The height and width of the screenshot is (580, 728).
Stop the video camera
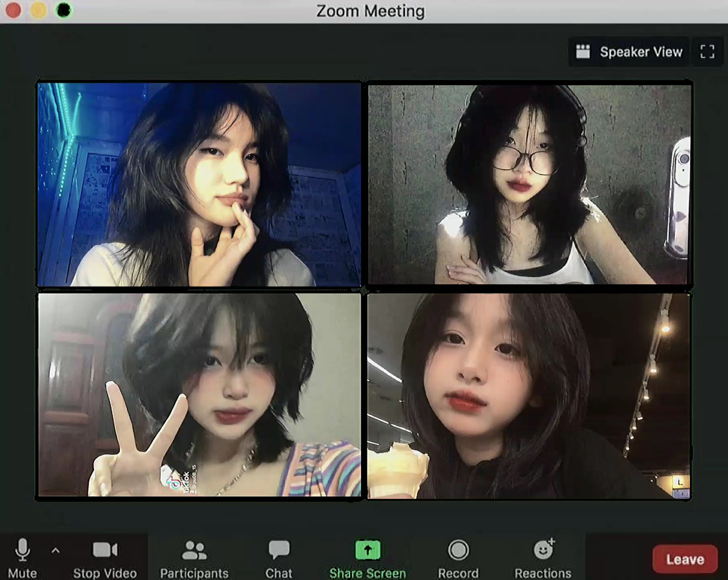pyautogui.click(x=105, y=557)
